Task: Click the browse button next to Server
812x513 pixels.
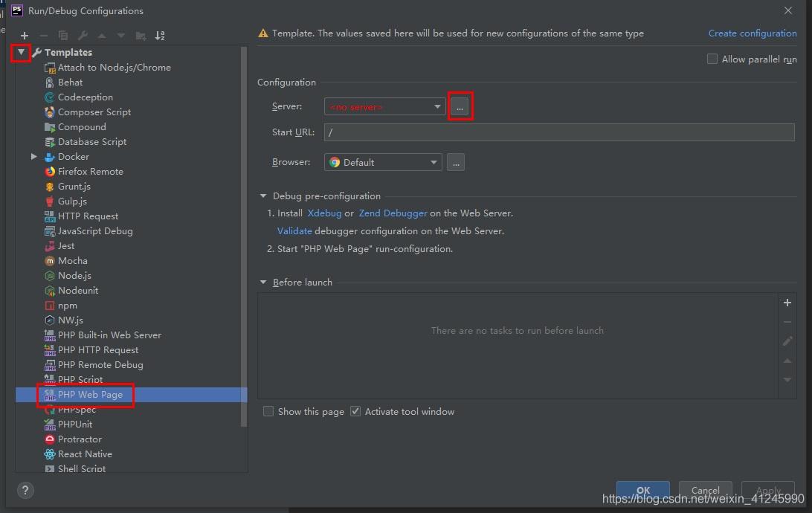Action: (x=460, y=107)
